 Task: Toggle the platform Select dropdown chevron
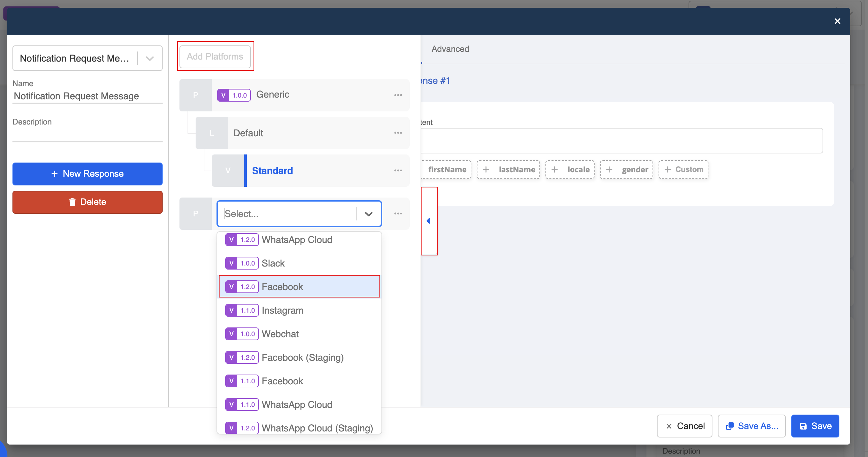coord(369,214)
